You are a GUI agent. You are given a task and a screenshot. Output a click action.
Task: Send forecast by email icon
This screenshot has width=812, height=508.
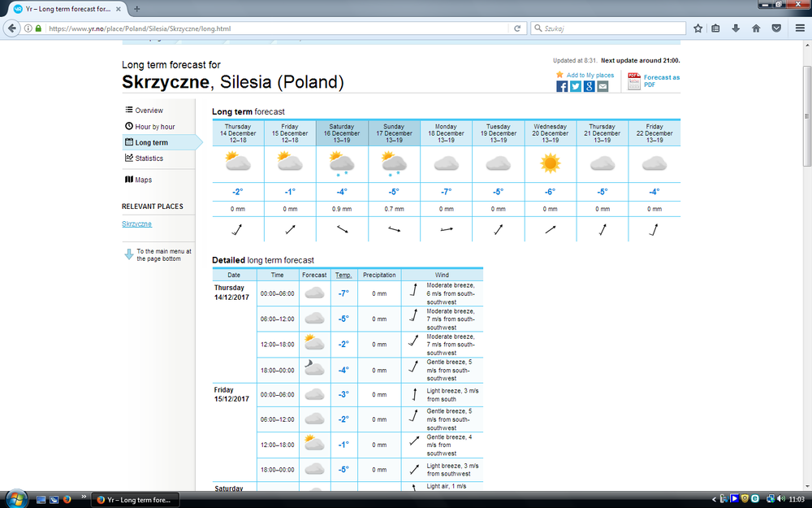coord(603,87)
